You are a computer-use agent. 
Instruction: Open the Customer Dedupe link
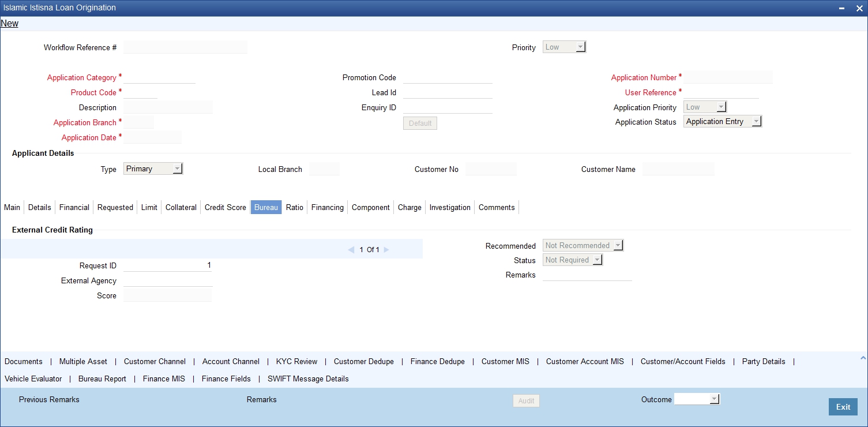point(364,362)
